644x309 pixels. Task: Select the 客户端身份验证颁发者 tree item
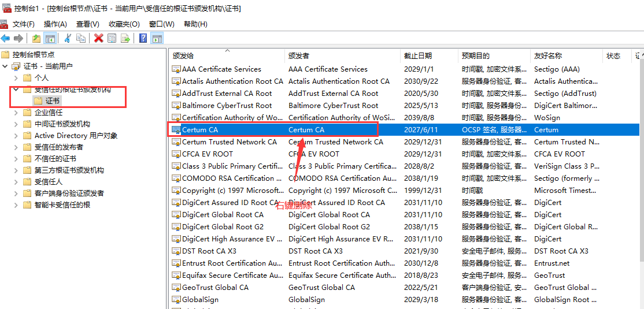[69, 193]
